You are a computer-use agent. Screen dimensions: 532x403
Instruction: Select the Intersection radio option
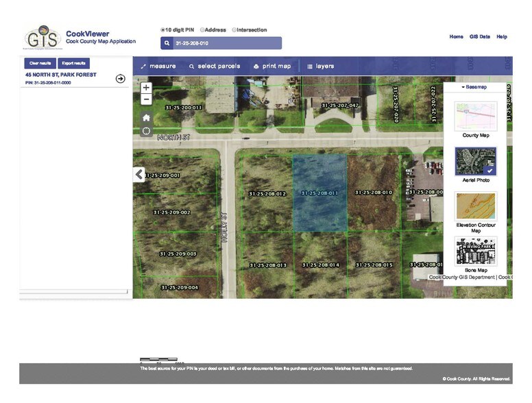[234, 30]
